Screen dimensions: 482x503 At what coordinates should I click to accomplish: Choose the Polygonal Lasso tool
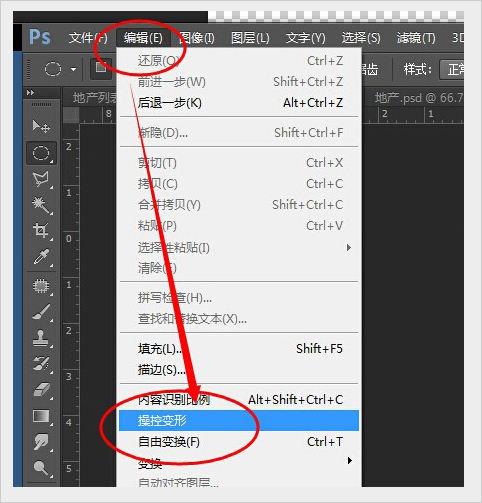click(41, 179)
